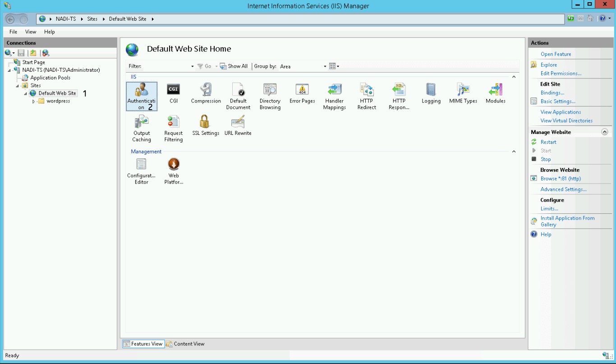The height and width of the screenshot is (364, 616).
Task: Click the Show All filter button
Action: tap(234, 66)
